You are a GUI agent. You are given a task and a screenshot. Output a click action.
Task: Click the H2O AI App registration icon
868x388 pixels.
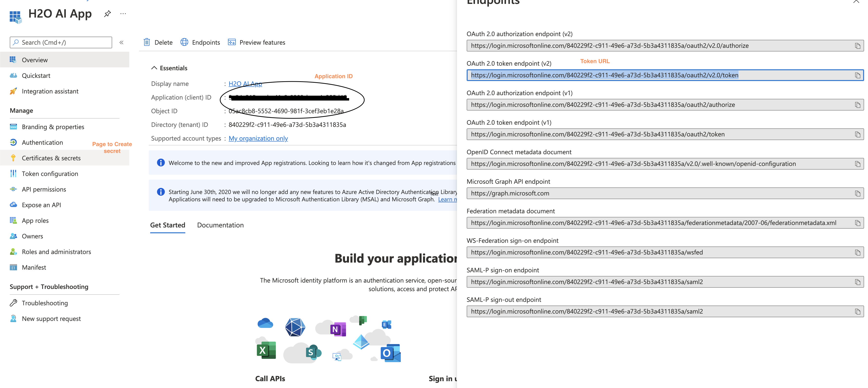16,17
